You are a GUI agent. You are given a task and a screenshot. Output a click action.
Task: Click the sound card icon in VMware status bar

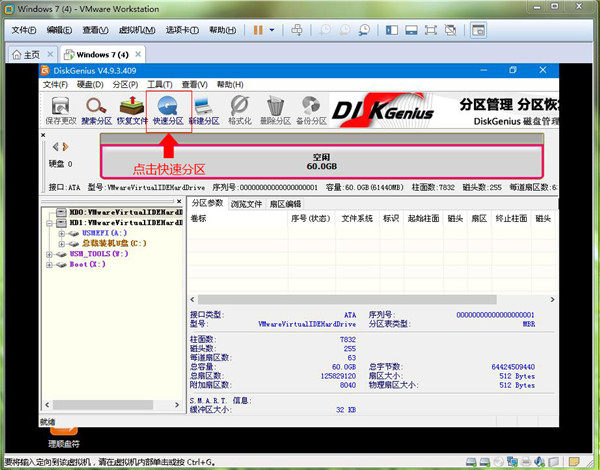[540, 462]
